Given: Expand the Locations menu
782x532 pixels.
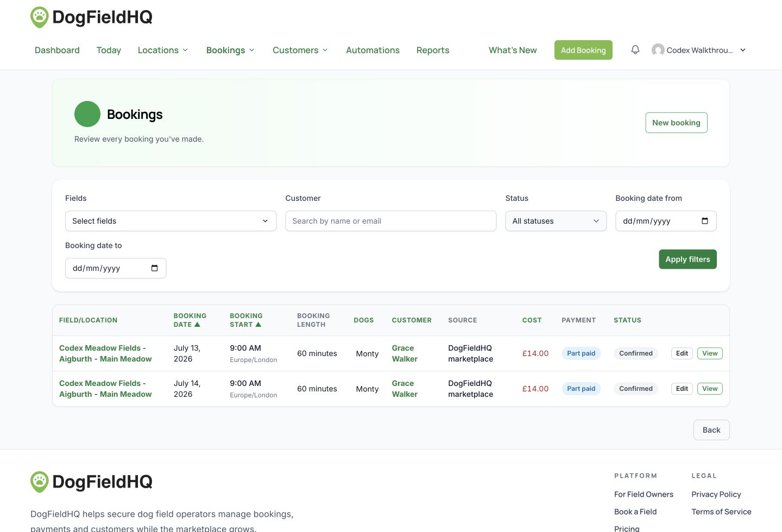Looking at the screenshot, I should (163, 50).
